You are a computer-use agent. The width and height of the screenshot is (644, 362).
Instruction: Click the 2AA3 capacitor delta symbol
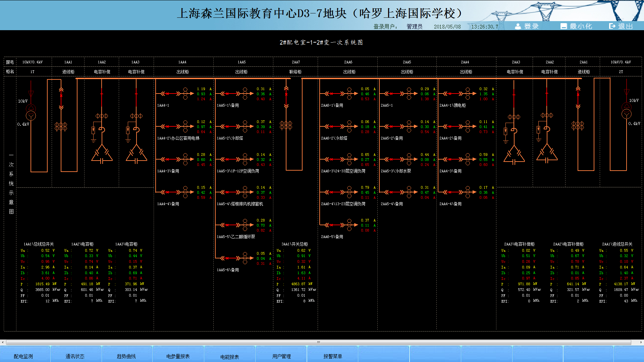[514, 156]
